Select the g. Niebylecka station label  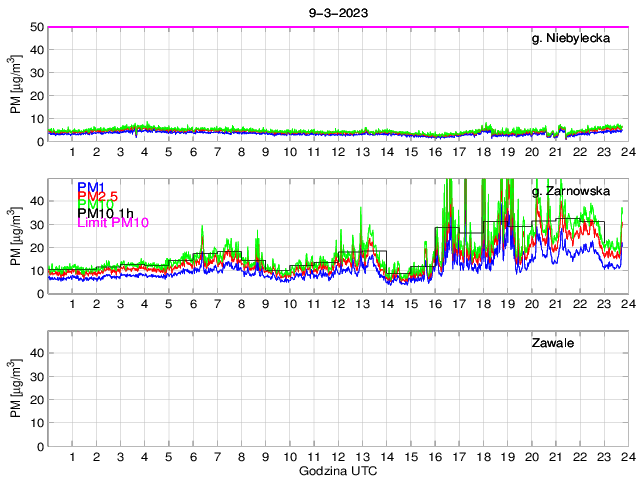(x=576, y=38)
